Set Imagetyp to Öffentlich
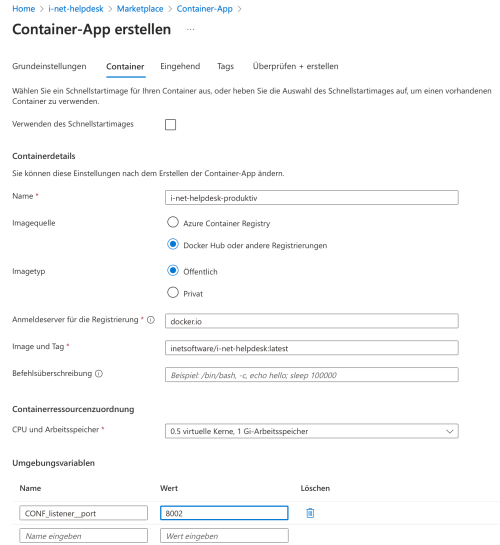Image resolution: width=500 pixels, height=545 pixels. 173,270
